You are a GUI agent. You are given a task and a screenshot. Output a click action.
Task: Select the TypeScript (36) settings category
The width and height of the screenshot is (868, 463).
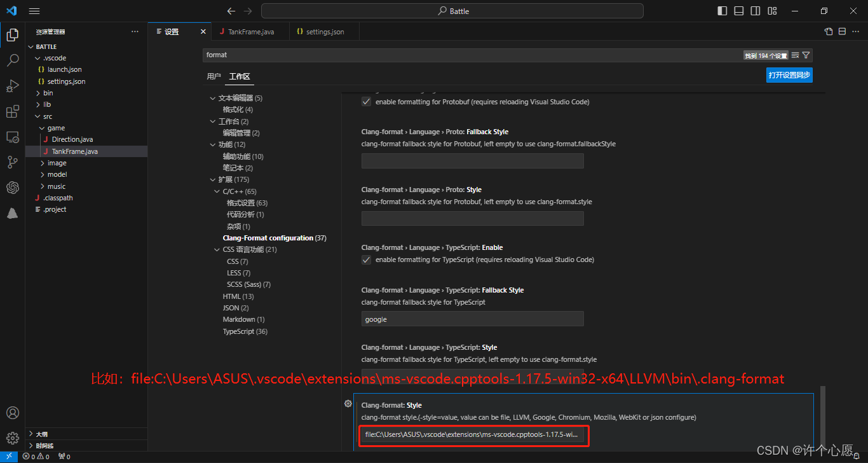245,331
